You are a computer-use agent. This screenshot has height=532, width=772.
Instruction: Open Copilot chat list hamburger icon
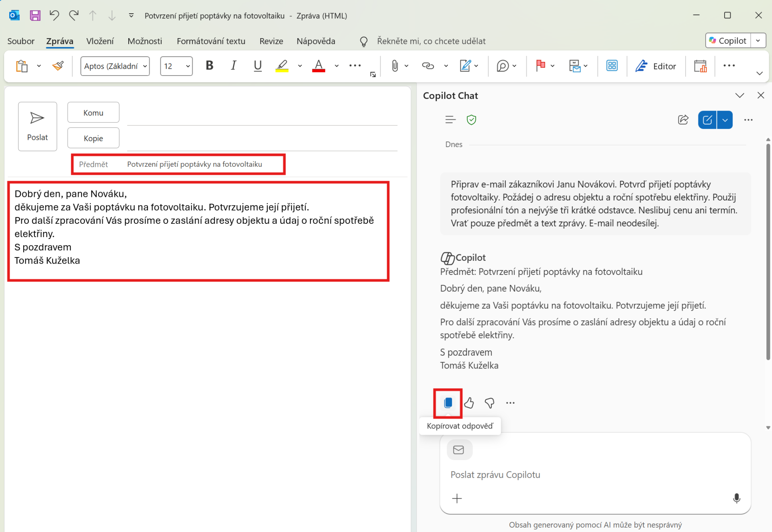450,120
